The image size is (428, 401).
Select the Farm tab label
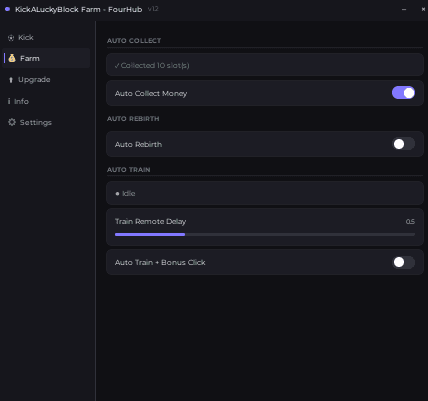[30, 58]
